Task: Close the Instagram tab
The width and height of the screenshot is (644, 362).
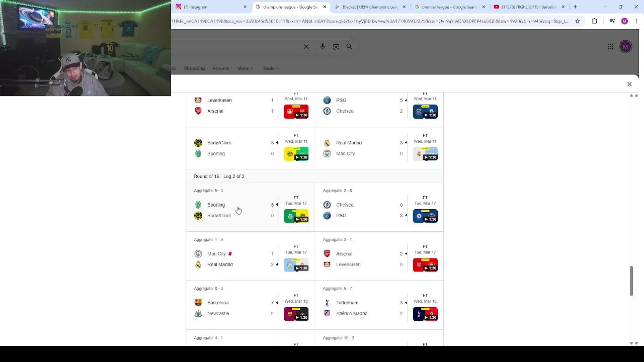Action: click(x=245, y=7)
